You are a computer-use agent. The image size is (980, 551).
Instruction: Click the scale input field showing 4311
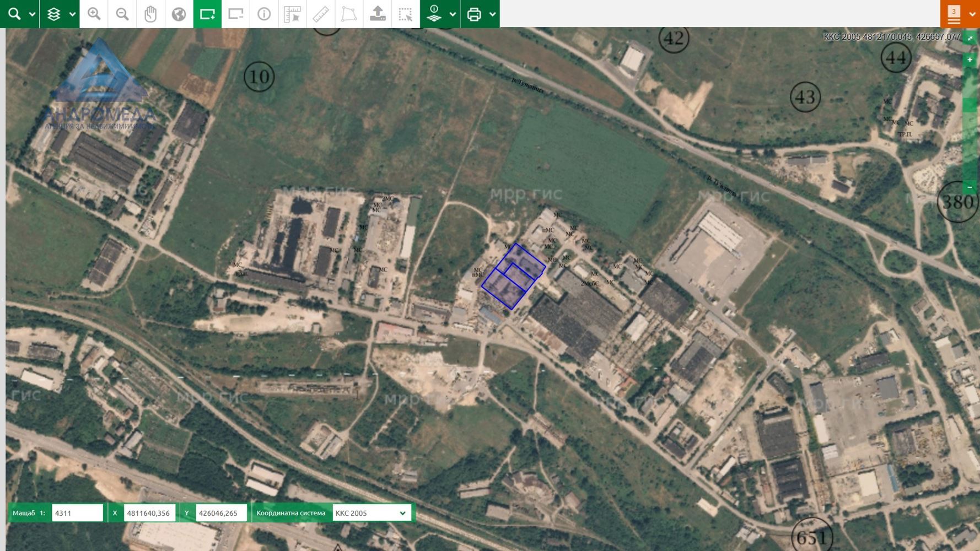point(77,513)
